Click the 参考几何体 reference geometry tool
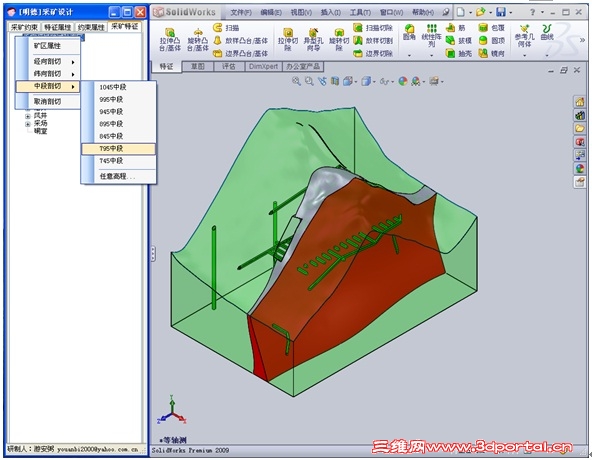 (x=524, y=36)
